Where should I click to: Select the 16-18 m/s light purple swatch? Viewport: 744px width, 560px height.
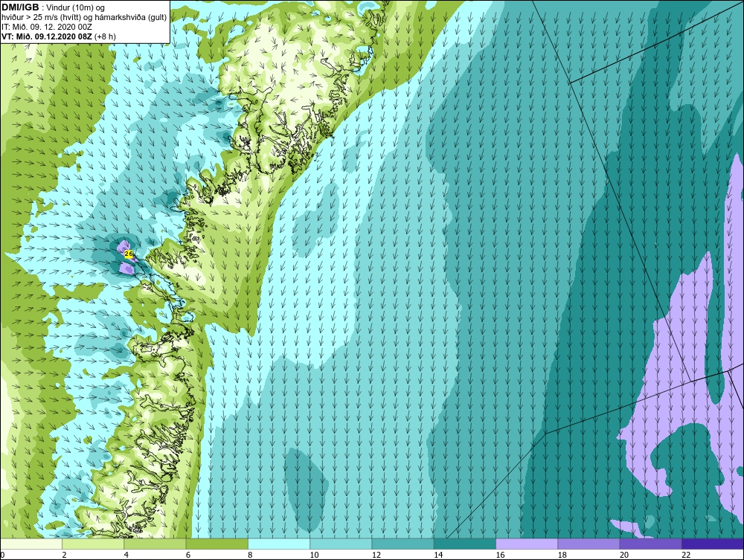[527, 544]
